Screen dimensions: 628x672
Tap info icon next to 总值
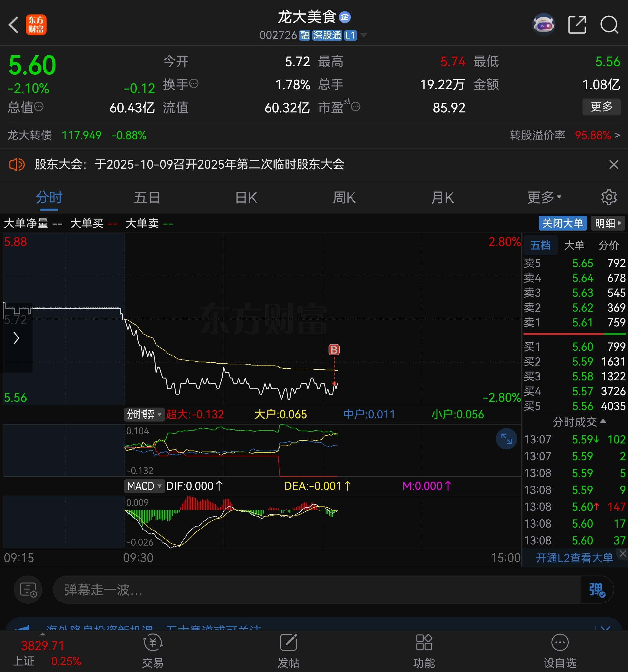(39, 107)
